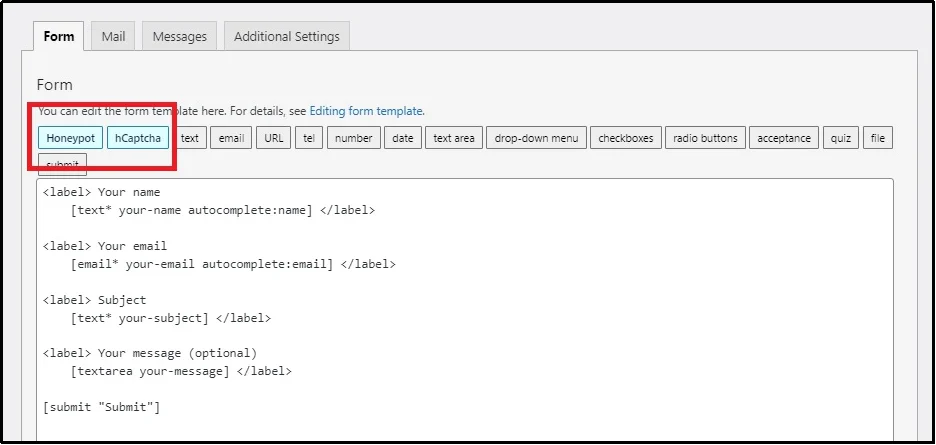Open the Editing form template link
The image size is (936, 445).
[x=366, y=111]
